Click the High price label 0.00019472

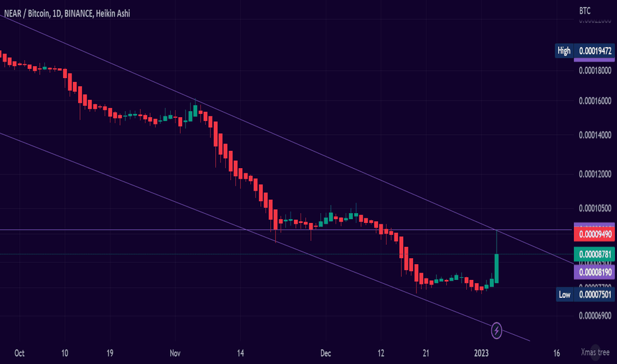[595, 51]
